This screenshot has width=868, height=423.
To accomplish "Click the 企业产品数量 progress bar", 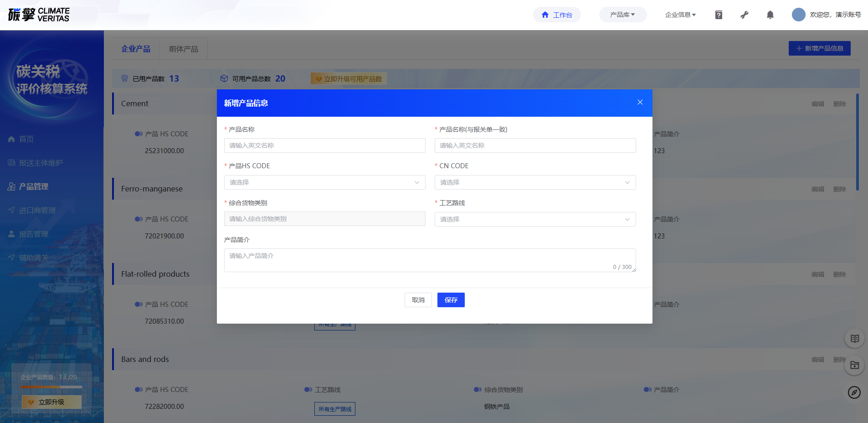I will point(51,387).
